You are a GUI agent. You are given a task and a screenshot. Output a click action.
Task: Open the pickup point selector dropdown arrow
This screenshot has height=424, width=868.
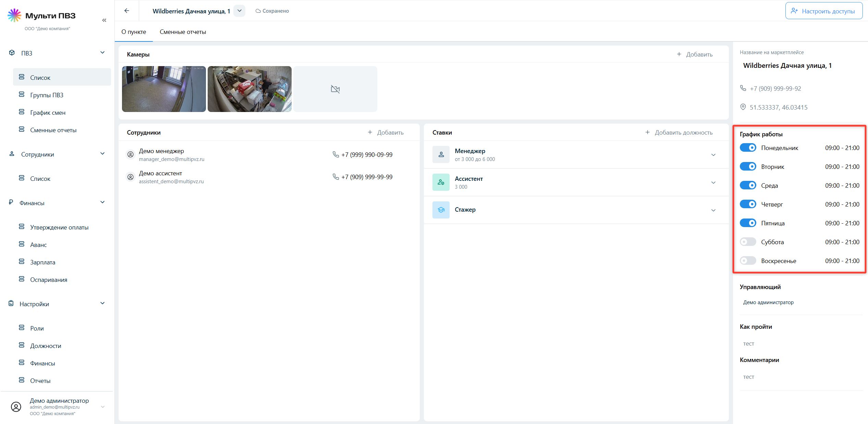coord(239,11)
